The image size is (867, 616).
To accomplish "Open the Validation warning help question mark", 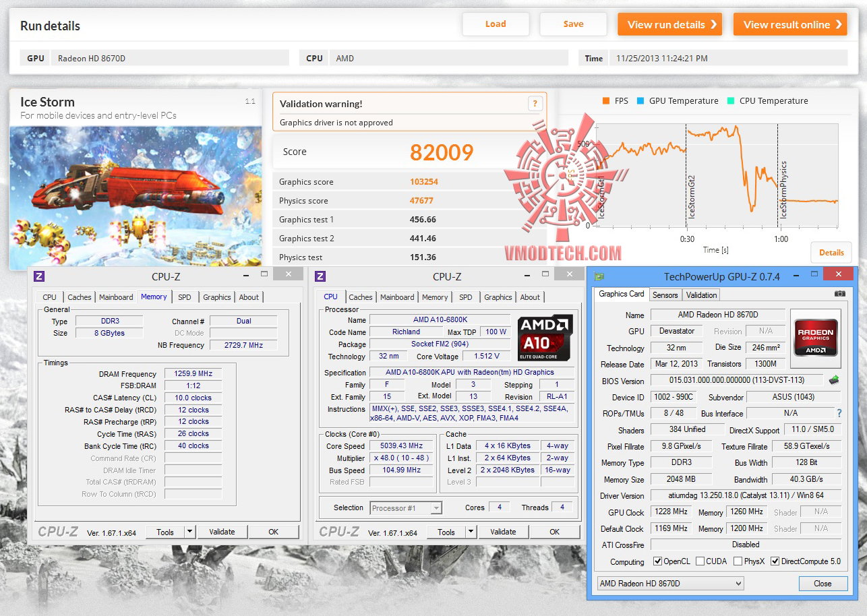I will (x=535, y=104).
